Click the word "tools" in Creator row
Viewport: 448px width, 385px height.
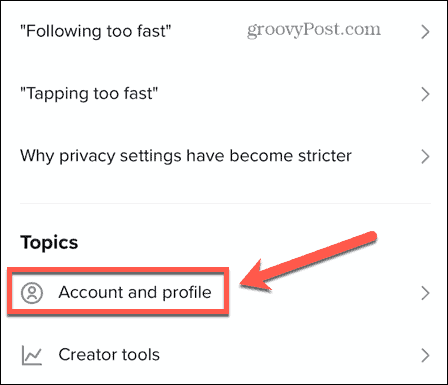pos(140,355)
